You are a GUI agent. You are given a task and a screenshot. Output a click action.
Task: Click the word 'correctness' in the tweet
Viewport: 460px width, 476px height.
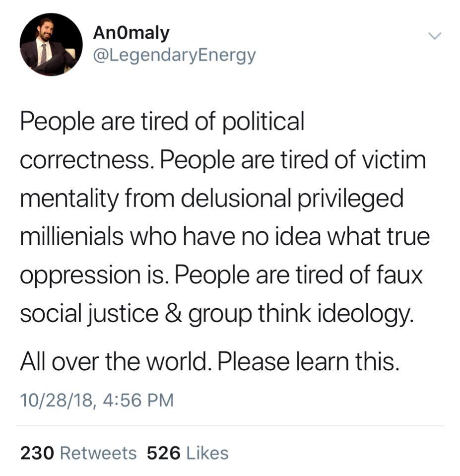83,161
